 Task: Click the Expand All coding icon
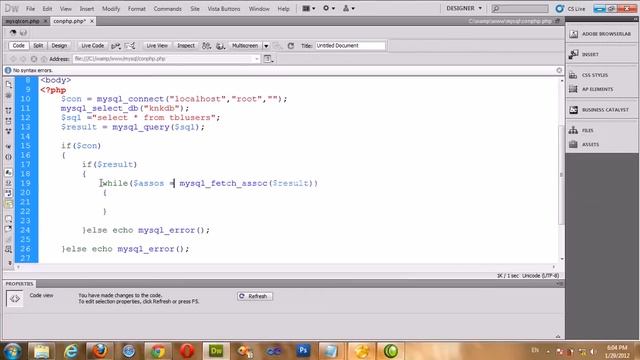tap(9, 131)
